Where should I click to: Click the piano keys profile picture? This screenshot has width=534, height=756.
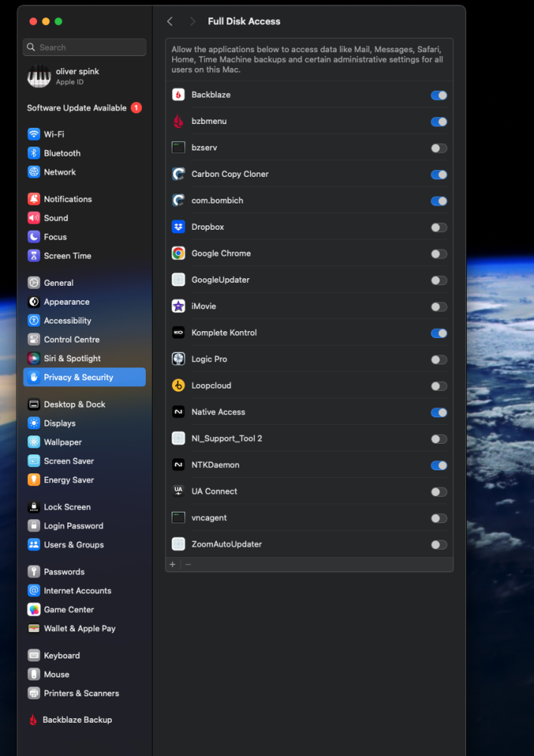click(x=39, y=76)
